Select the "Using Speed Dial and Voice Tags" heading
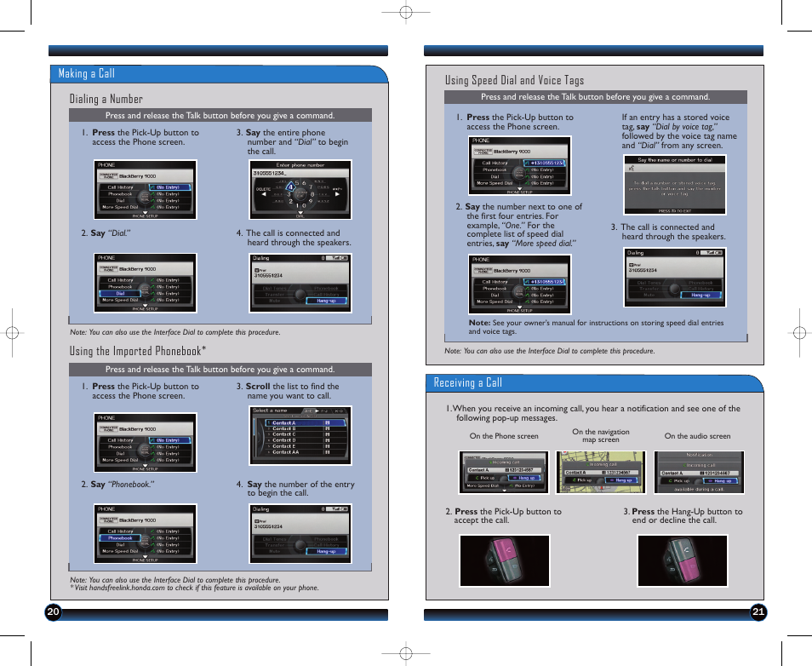812x666 pixels. coord(515,80)
